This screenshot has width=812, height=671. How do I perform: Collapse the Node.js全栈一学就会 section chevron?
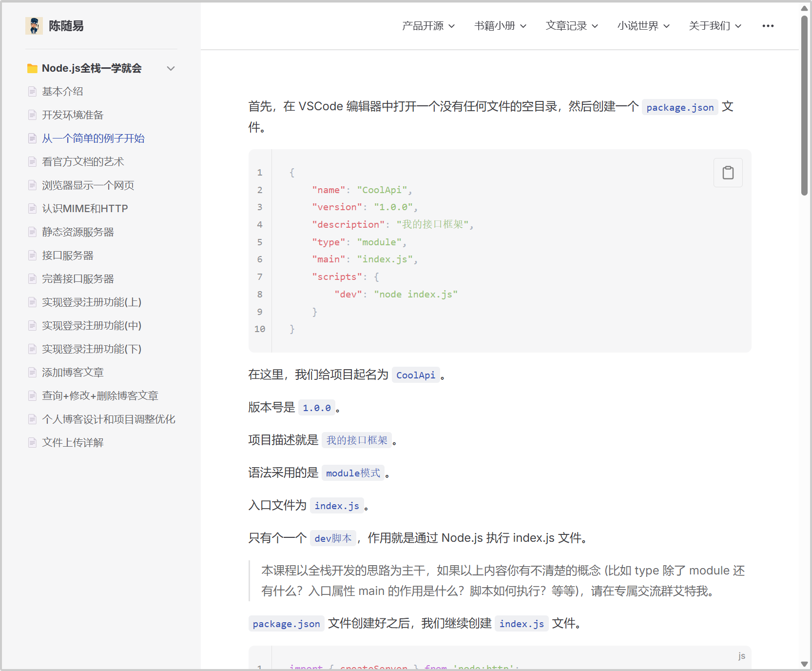(171, 69)
